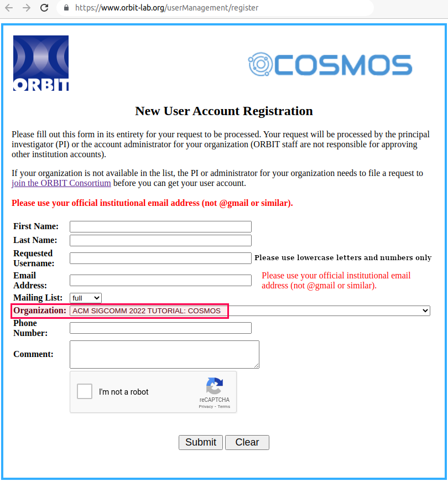Screen dimensions: 448x481
Task: Click the browser forward navigation arrow
Action: pos(26,8)
